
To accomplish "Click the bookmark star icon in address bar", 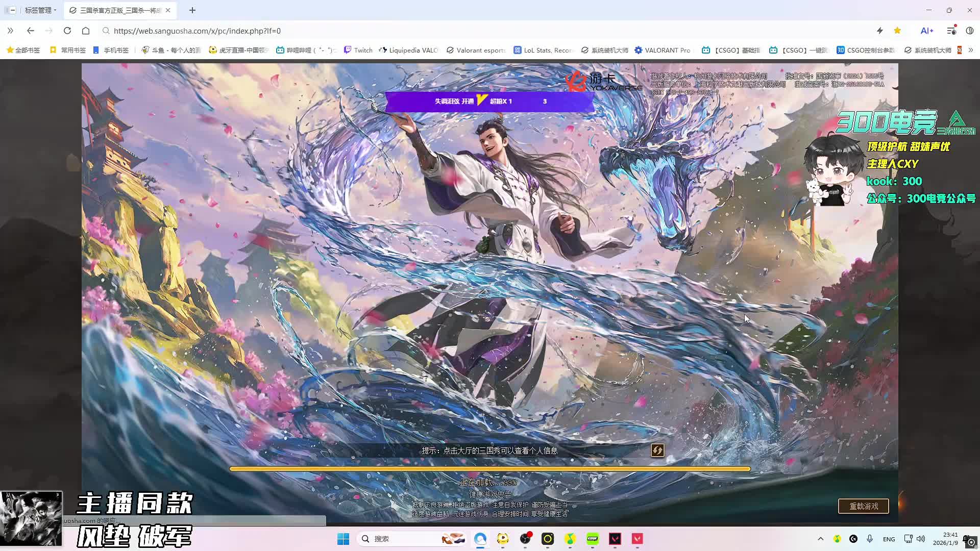I will [x=897, y=31].
